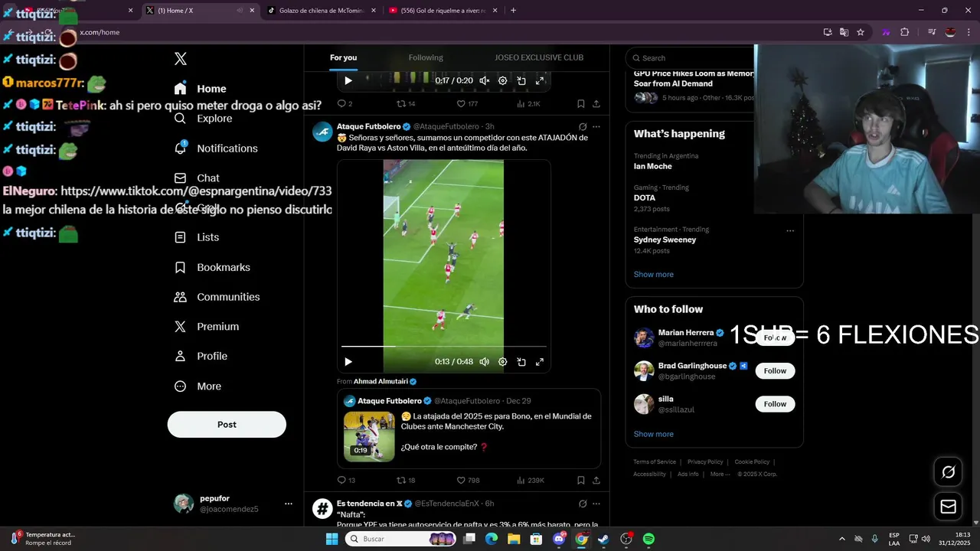980x551 pixels.
Task: Open Terms of Service footer link
Action: [x=655, y=462]
